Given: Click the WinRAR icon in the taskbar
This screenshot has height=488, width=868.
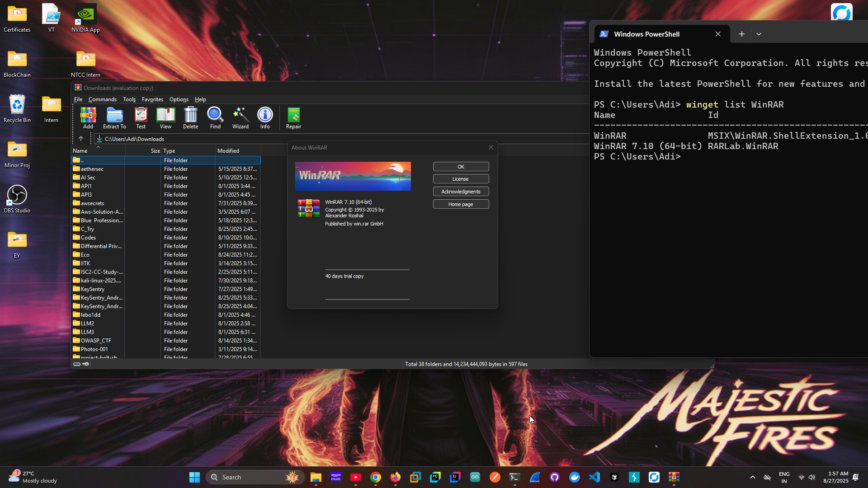Looking at the screenshot, I should (x=674, y=477).
